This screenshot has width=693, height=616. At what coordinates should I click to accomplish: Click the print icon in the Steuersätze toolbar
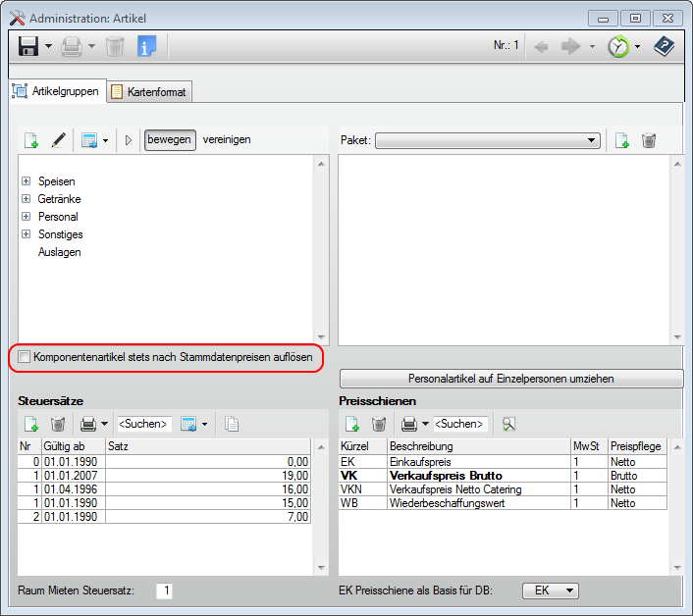pos(88,424)
